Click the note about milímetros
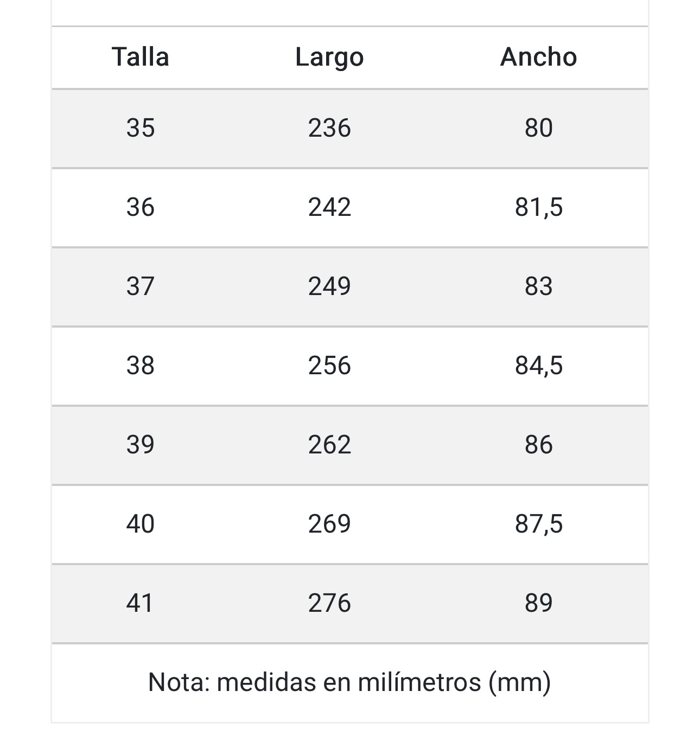 (349, 682)
